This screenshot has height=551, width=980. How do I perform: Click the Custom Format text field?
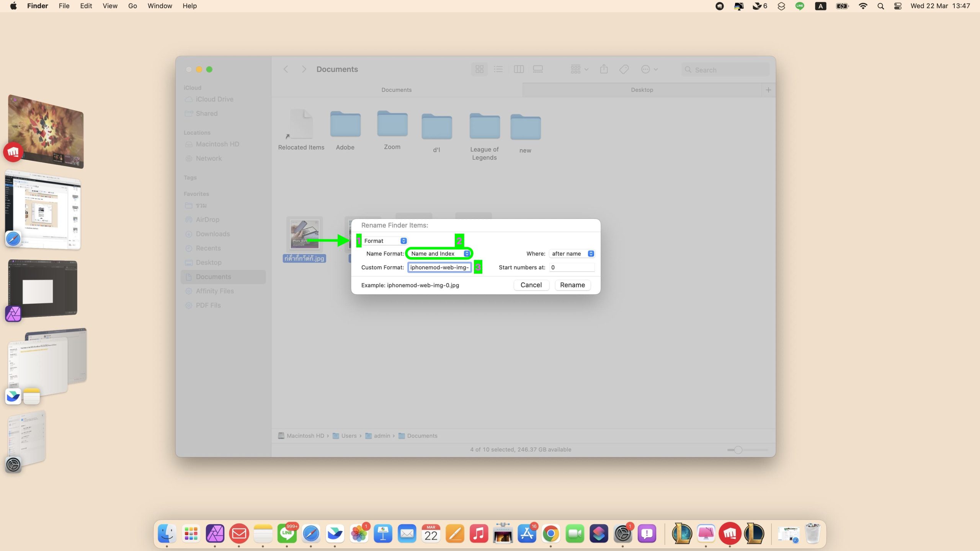pos(439,267)
